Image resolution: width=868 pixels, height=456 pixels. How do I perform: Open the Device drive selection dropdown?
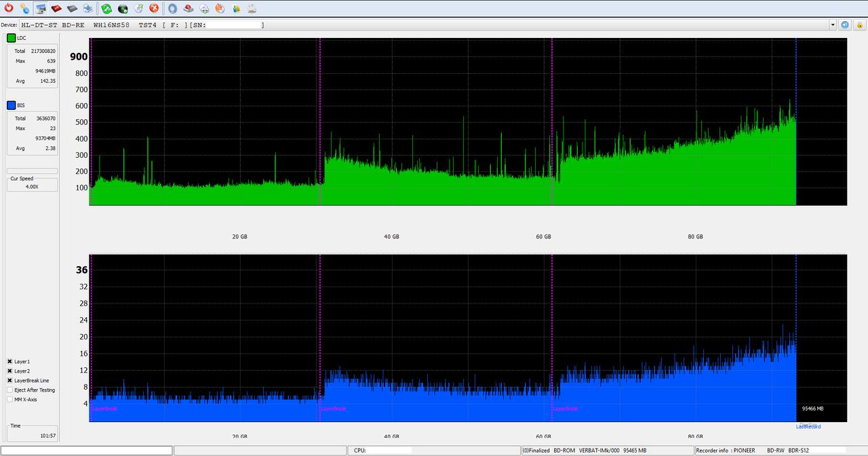pyautogui.click(x=833, y=25)
